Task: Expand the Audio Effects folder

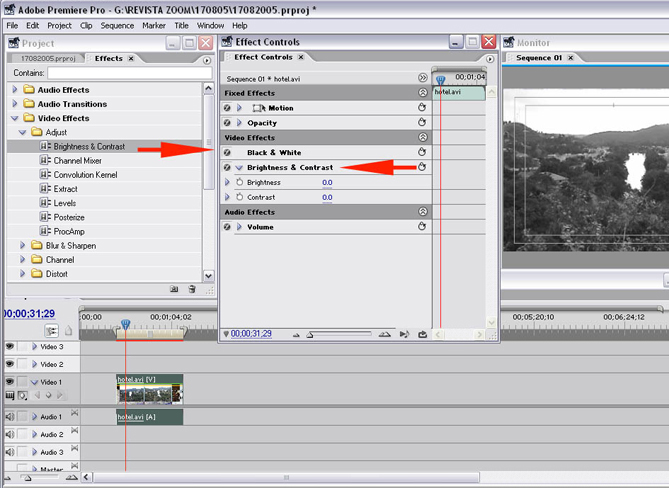Action: (x=15, y=90)
